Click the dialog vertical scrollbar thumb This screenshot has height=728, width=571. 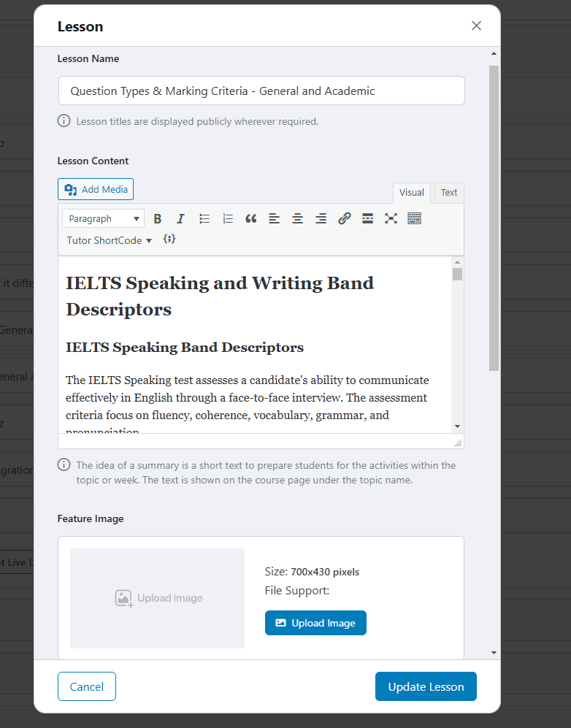494,218
